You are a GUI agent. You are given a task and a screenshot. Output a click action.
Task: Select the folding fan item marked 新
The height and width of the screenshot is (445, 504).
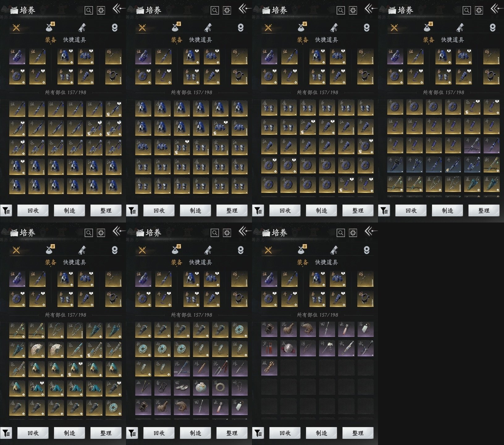36,349
